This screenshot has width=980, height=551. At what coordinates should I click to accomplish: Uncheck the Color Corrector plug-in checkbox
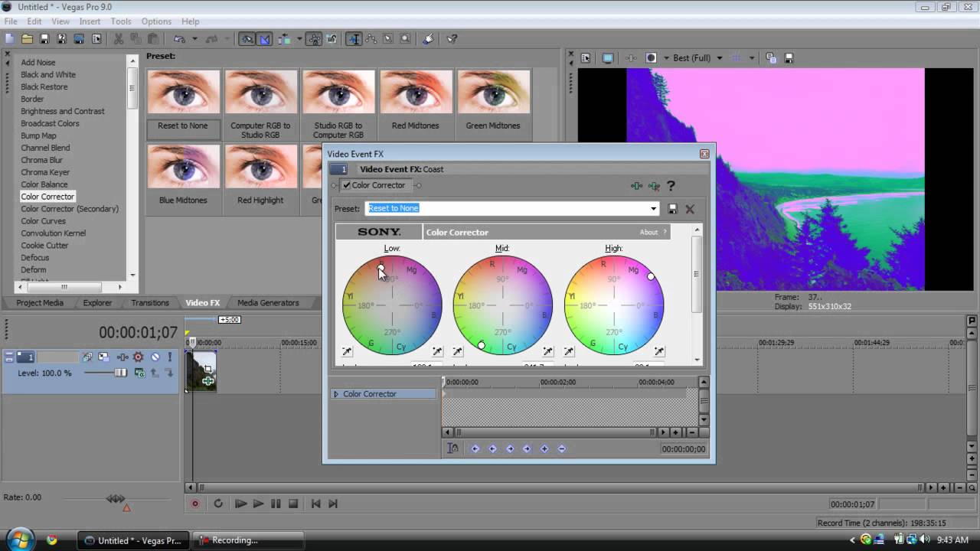coord(347,185)
